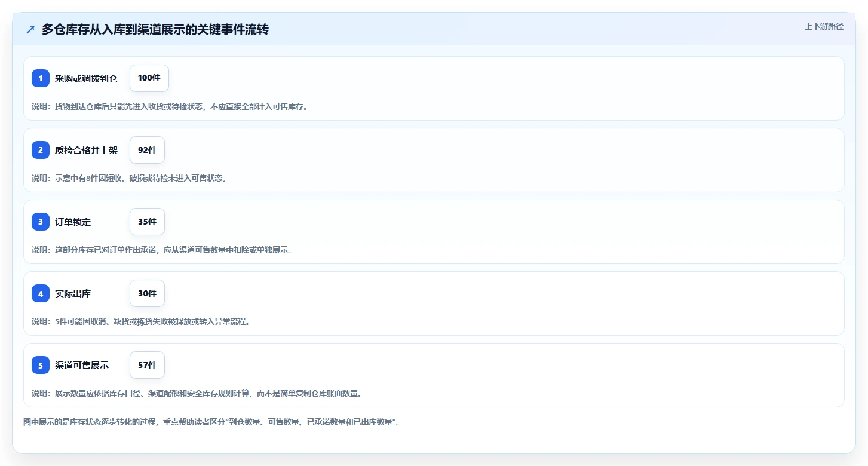The height and width of the screenshot is (466, 868).
Task: Click the 订单锁定 step label
Action: click(x=73, y=222)
